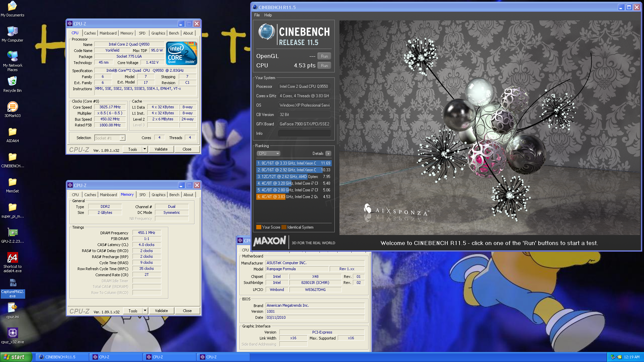
Task: Expand Tools dropdown arrow in Memory CPU-Z
Action: [x=145, y=311]
